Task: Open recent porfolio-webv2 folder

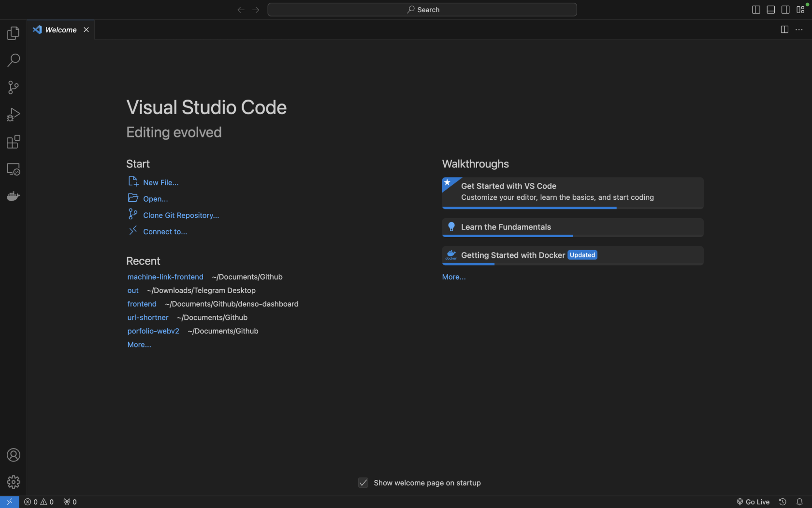Action: 153,331
